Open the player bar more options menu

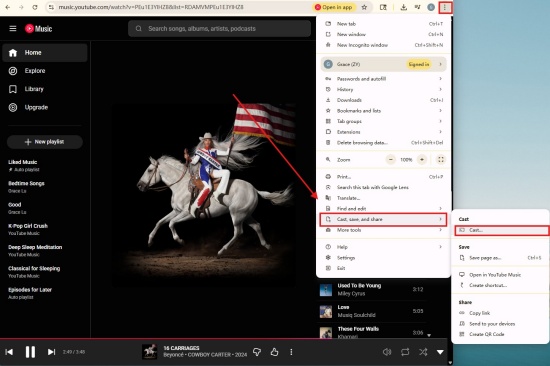(x=291, y=352)
